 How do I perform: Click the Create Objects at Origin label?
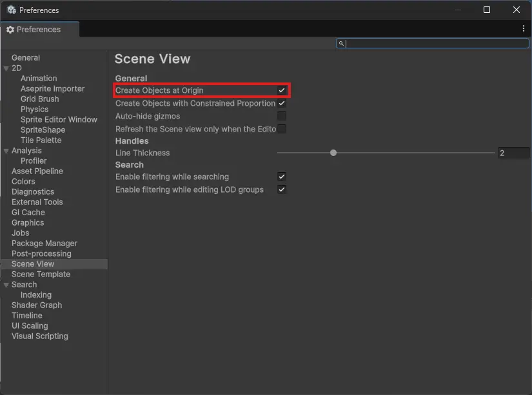point(159,90)
